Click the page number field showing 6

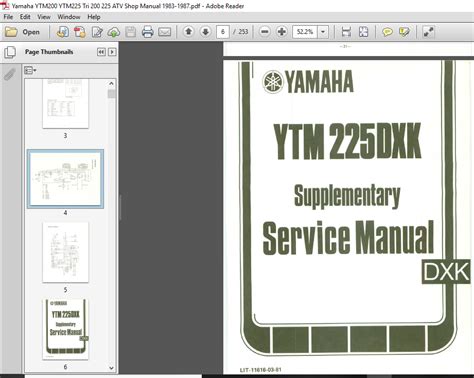tap(223, 32)
